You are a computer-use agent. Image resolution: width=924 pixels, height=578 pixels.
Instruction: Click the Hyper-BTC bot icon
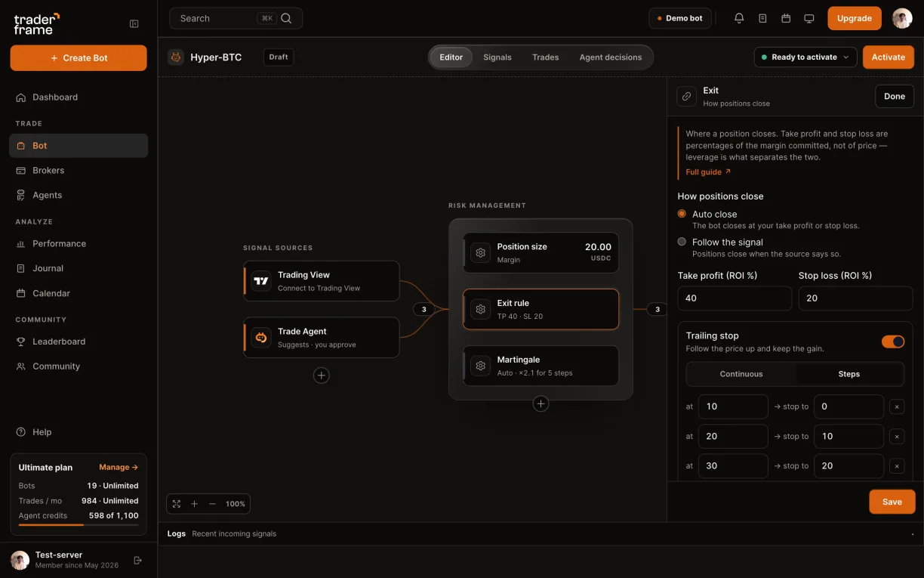coord(176,57)
